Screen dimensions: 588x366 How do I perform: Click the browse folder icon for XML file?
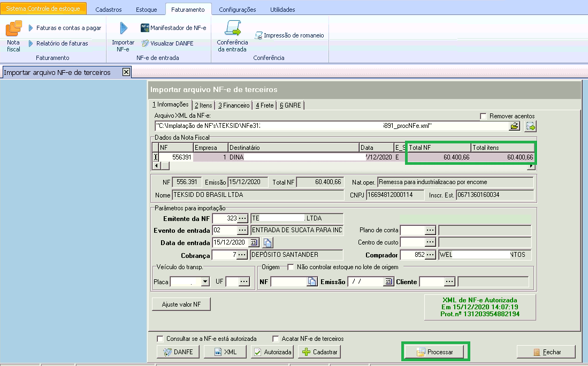pyautogui.click(x=514, y=126)
